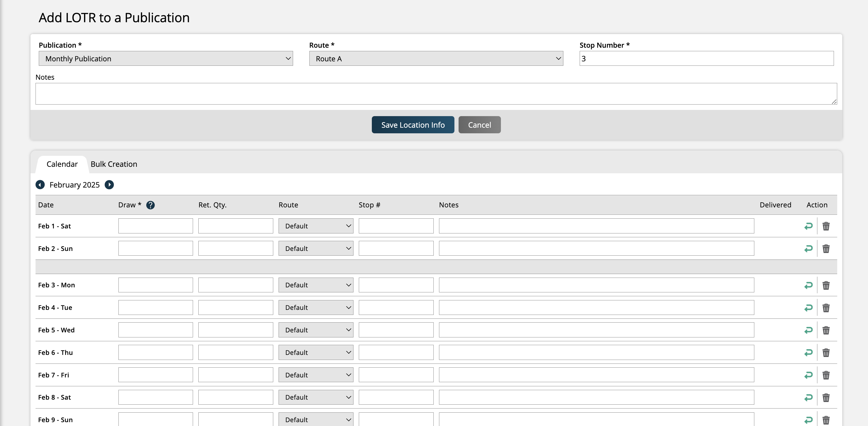The height and width of the screenshot is (426, 868).
Task: Click green revert arrow for Feb 1 row
Action: [x=808, y=226]
